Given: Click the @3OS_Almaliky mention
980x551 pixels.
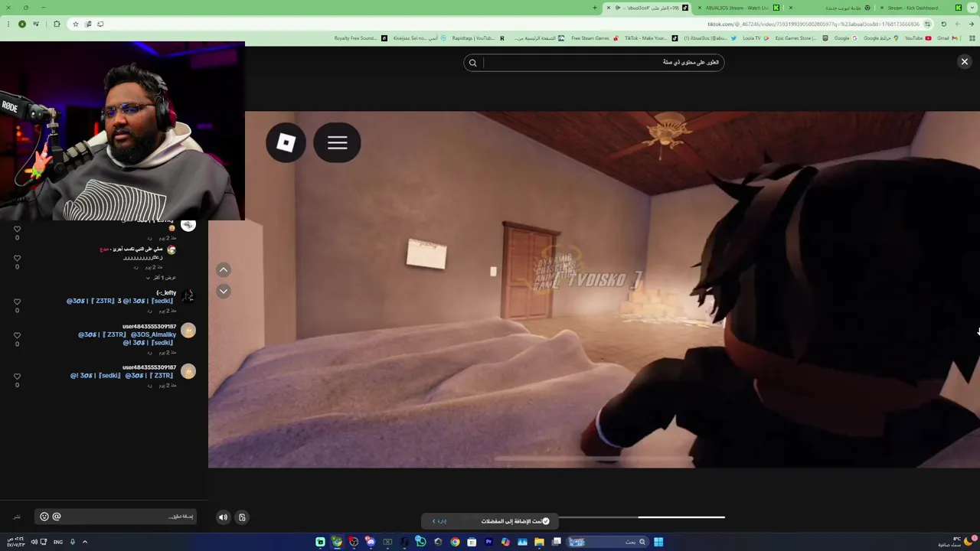Looking at the screenshot, I should (x=153, y=334).
